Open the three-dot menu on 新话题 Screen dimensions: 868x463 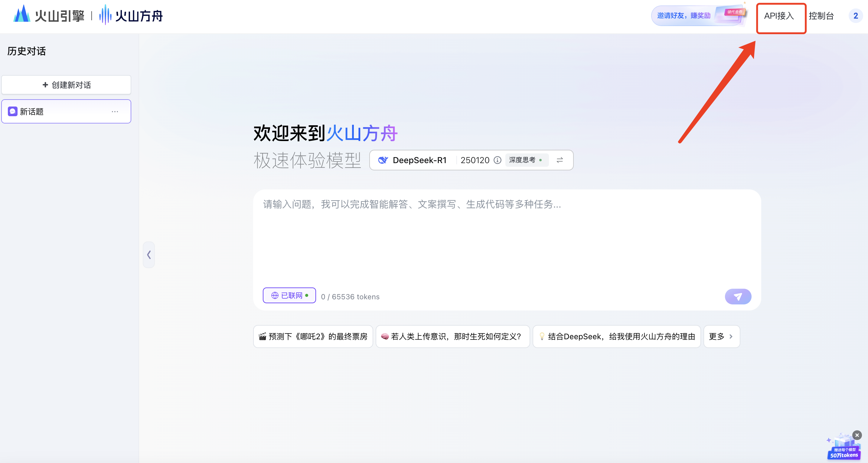[x=115, y=112]
